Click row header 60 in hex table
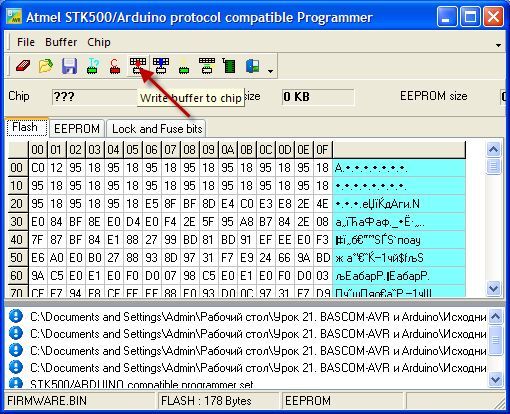 click(x=18, y=276)
